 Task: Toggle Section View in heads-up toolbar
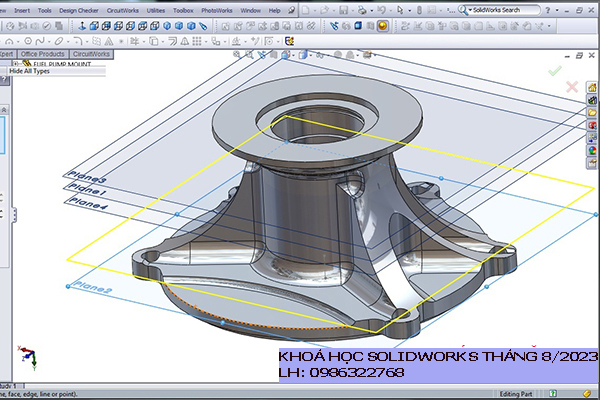(273, 55)
